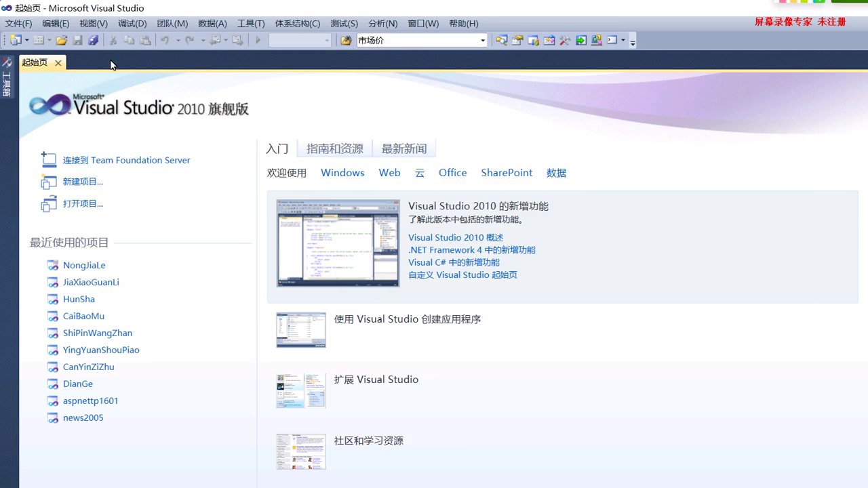The image size is (868, 488).
Task: Click the 新增功能 IDE screenshot thumbnail
Action: pos(338,243)
